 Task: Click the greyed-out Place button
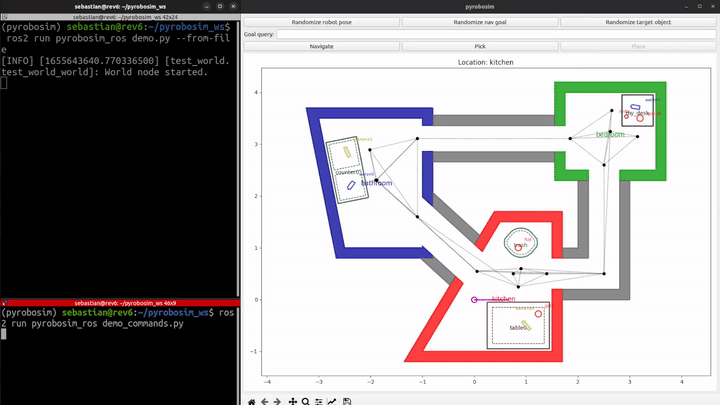[x=638, y=46]
